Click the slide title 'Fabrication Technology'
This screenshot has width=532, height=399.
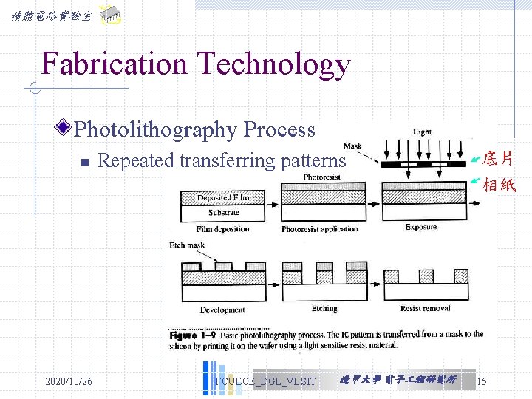195,64
